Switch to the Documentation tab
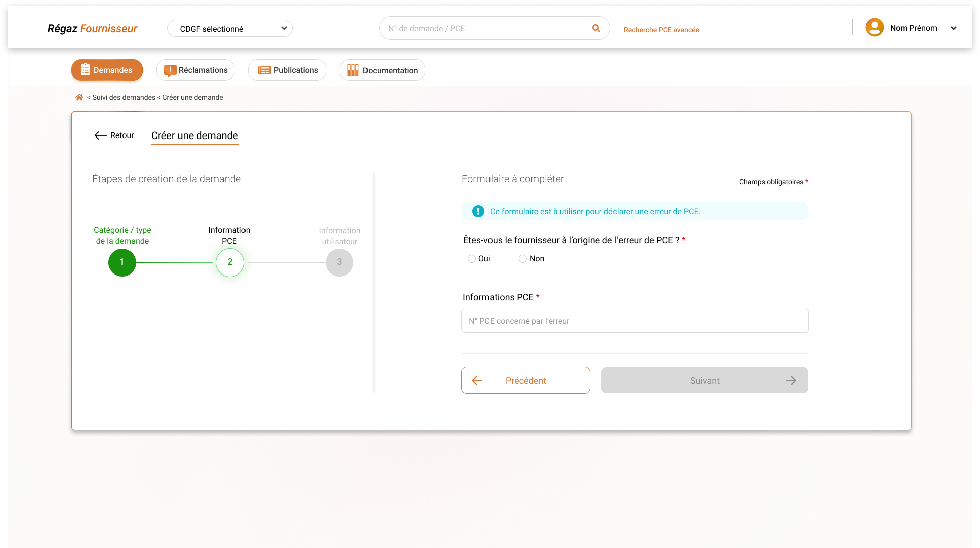The width and height of the screenshot is (980, 548). [383, 70]
